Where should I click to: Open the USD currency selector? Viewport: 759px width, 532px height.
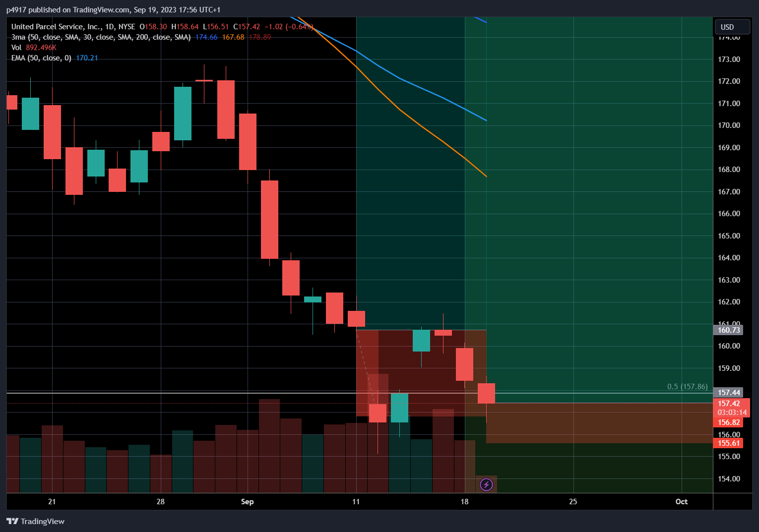click(x=732, y=27)
